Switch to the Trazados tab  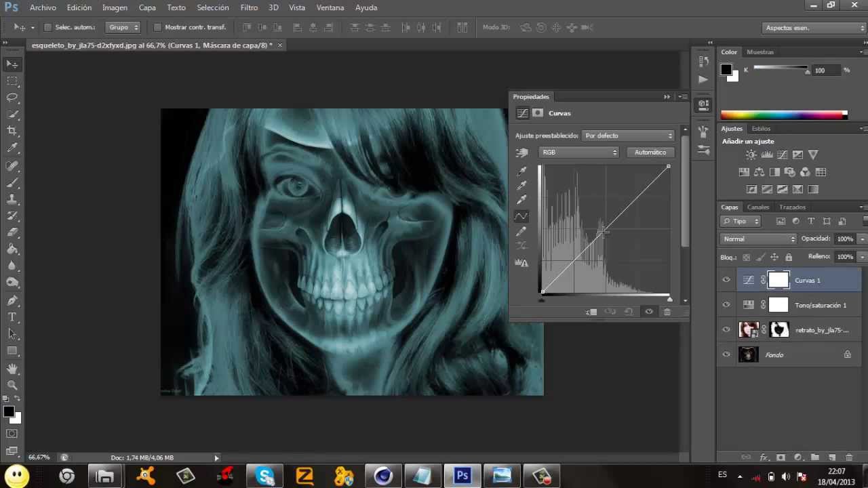[x=792, y=207]
